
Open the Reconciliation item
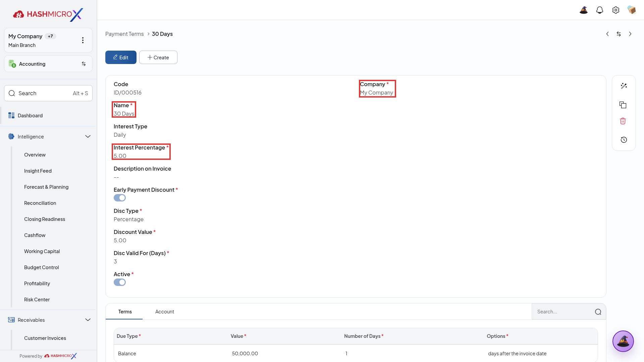click(40, 203)
